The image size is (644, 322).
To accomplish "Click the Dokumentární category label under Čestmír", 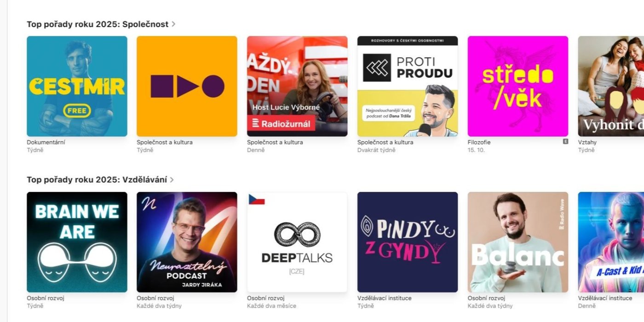I will 46,142.
